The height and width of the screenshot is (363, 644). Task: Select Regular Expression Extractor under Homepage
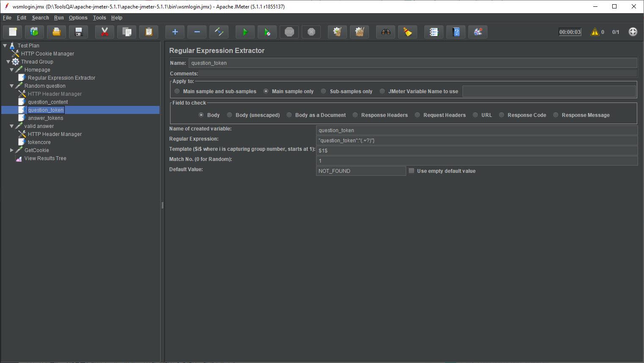click(61, 78)
